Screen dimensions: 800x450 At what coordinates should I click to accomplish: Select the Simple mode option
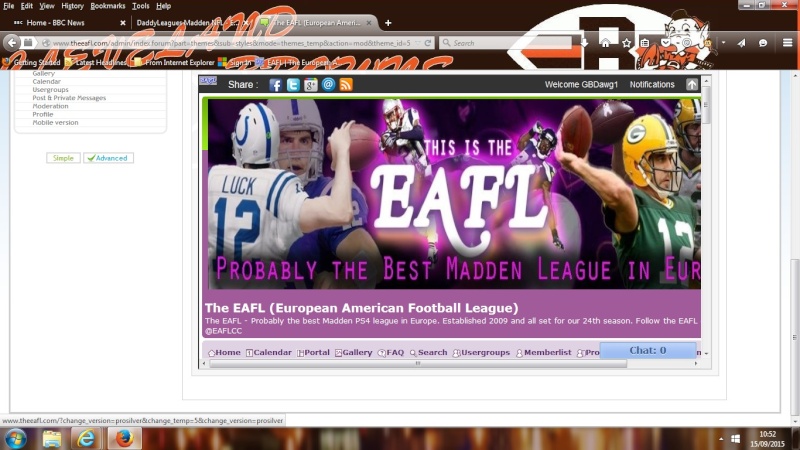pos(63,158)
